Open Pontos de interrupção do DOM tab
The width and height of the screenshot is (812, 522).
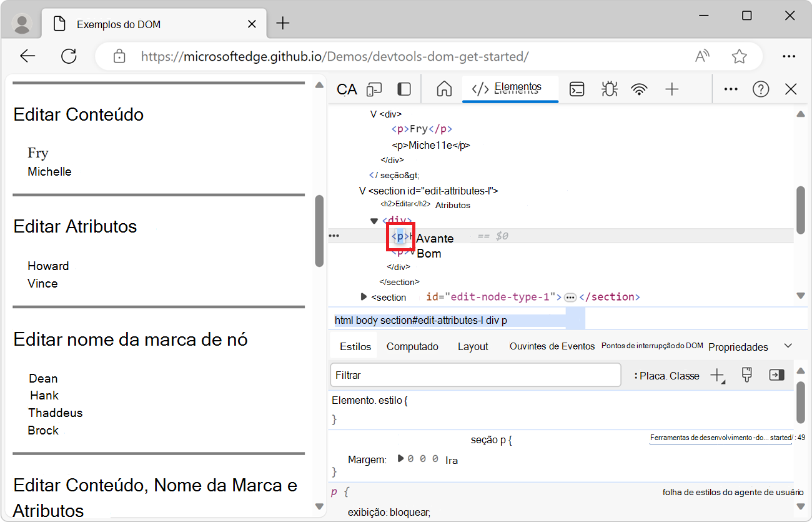[x=652, y=346]
